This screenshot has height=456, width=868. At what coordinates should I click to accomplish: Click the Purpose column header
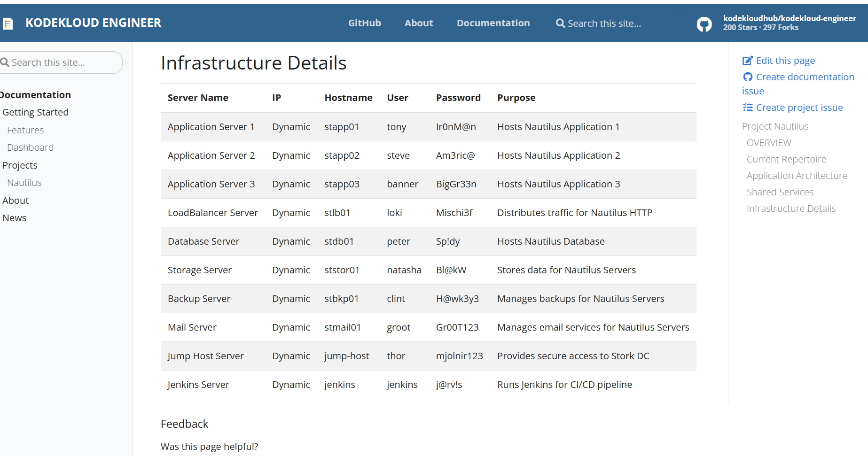[516, 98]
